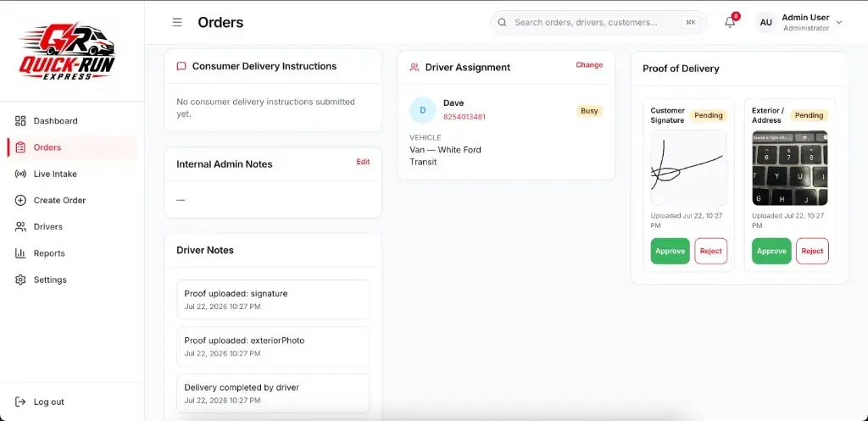Click the Internal Admin Notes heading
This screenshot has height=421, width=868.
click(x=224, y=164)
